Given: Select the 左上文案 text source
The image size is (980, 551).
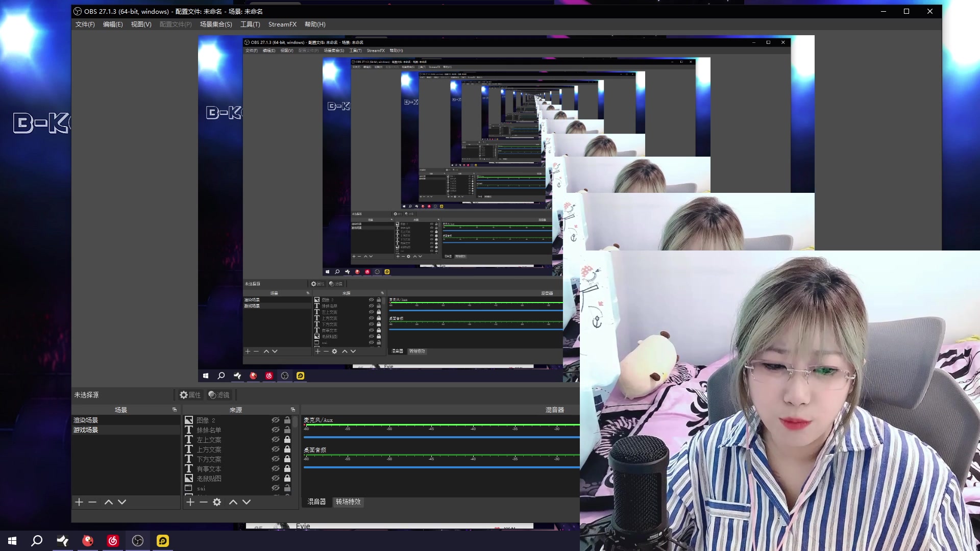Looking at the screenshot, I should (x=238, y=439).
